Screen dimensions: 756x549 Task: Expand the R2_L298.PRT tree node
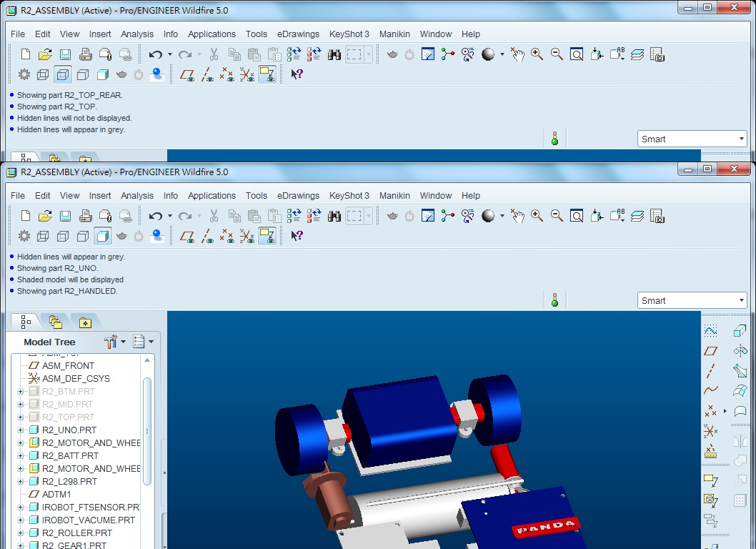click(20, 482)
